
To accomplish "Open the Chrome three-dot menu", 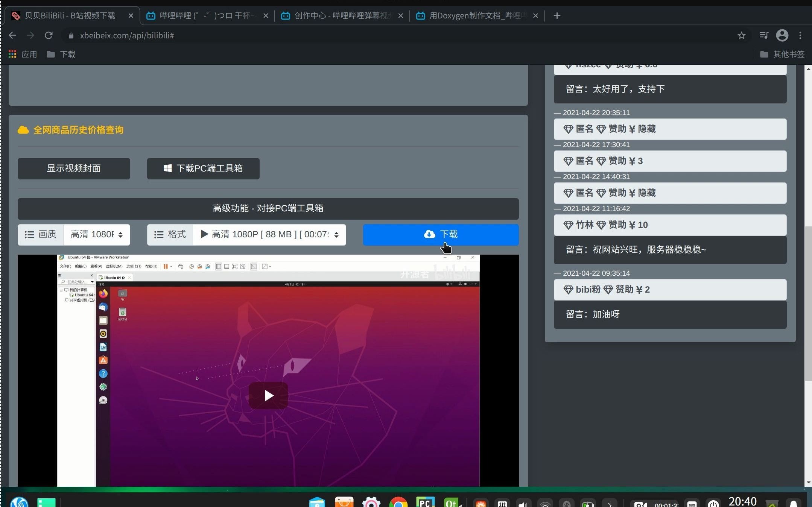I will (800, 35).
